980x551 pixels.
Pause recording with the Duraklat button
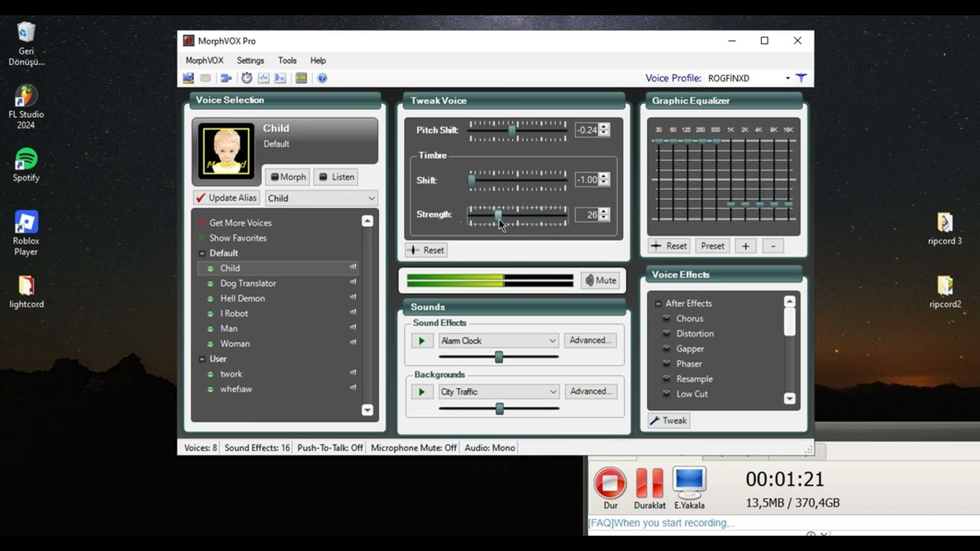(x=649, y=488)
